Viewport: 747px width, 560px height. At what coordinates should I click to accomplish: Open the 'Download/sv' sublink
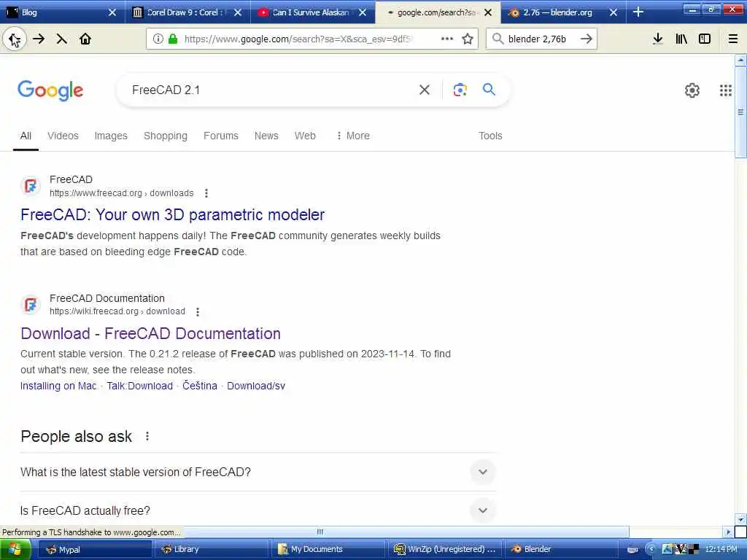pos(256,386)
